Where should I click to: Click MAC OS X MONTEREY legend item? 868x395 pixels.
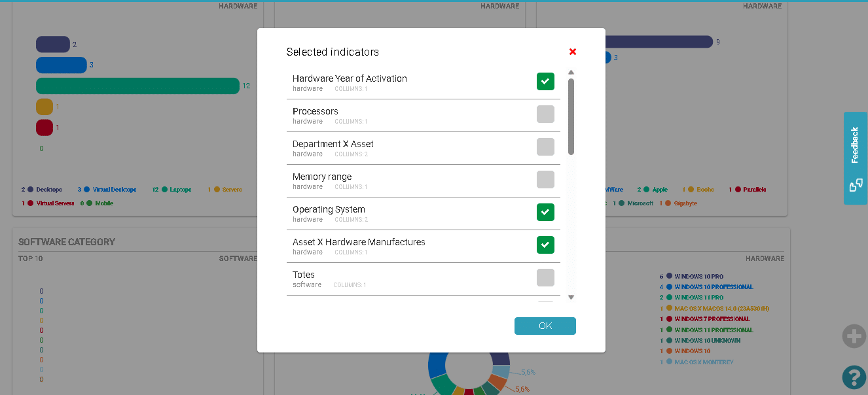coord(696,362)
